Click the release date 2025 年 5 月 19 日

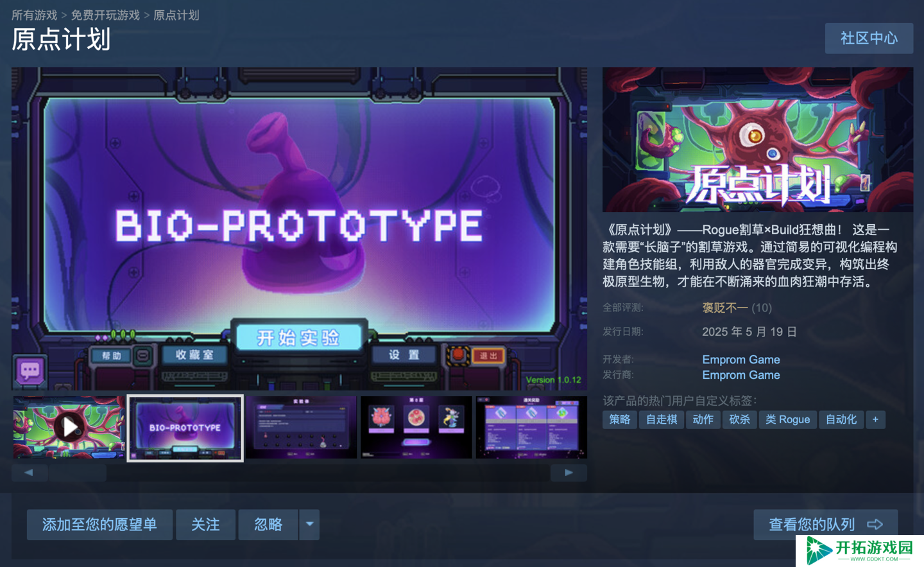(x=749, y=332)
